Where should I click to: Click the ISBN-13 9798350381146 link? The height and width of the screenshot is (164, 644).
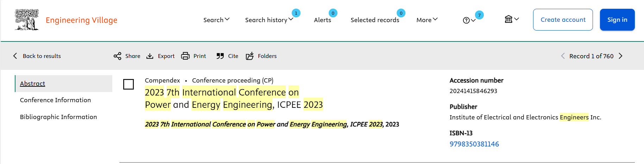474,144
